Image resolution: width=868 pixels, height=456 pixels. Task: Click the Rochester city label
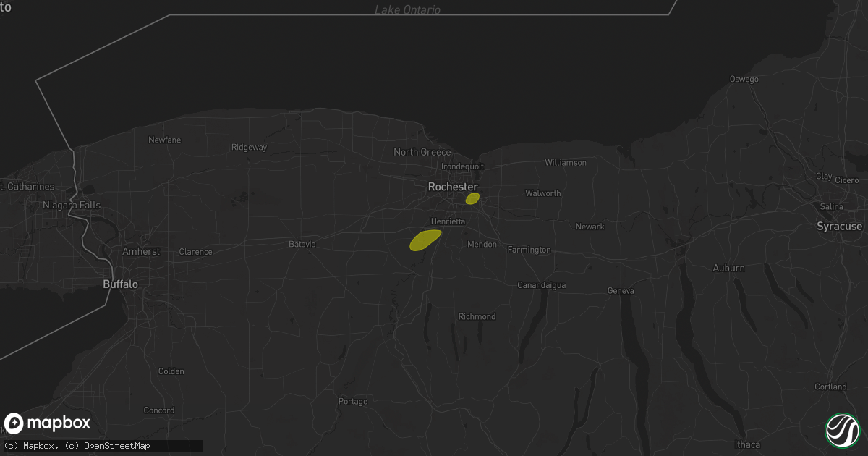click(x=453, y=187)
